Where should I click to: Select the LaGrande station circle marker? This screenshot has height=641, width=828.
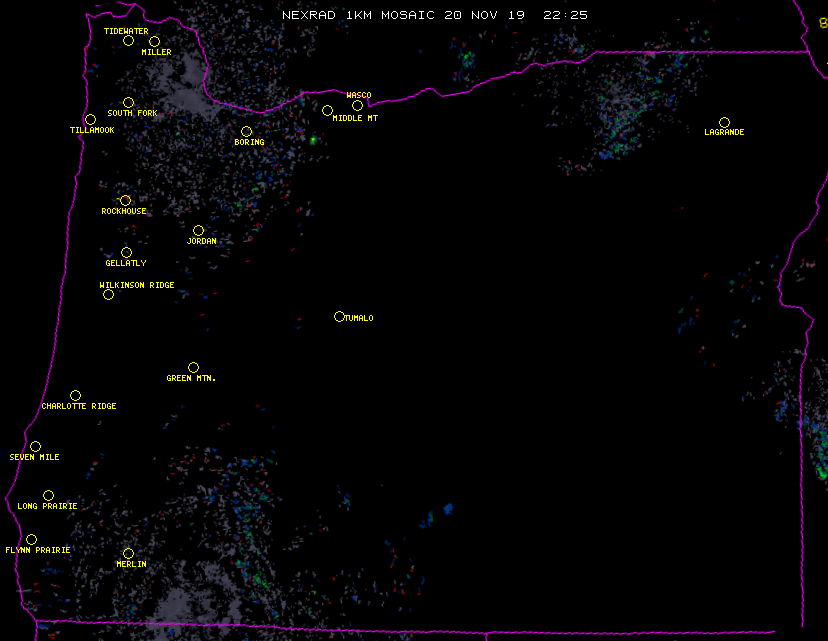[724, 123]
